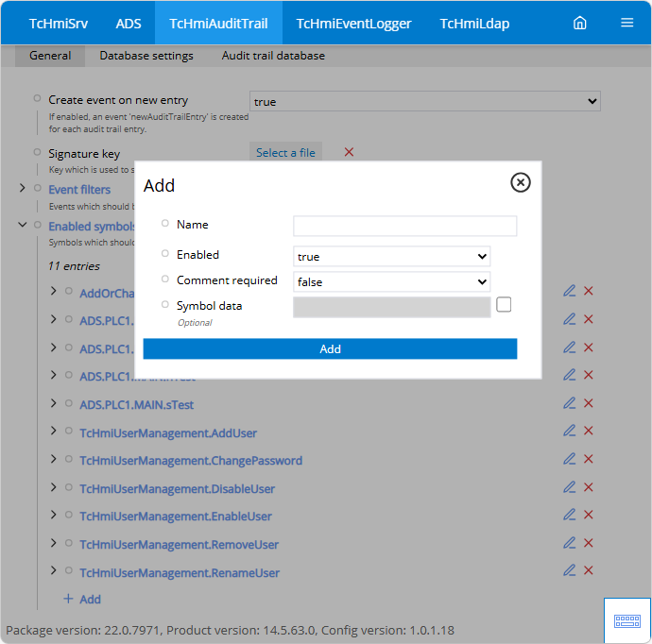Open the Enabled dropdown in Add dialog
652x644 pixels.
[x=392, y=256]
